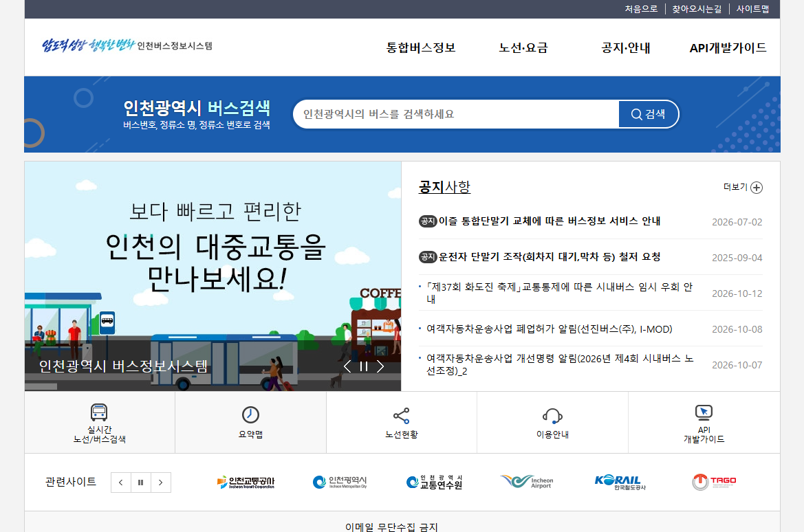Click the date 2026-10-07
The image size is (804, 532).
(x=737, y=365)
